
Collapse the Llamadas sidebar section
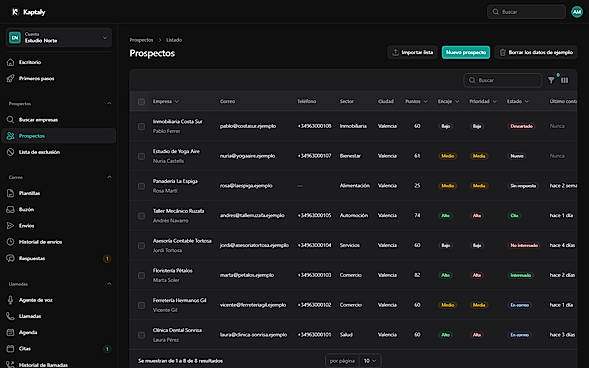pos(109,284)
